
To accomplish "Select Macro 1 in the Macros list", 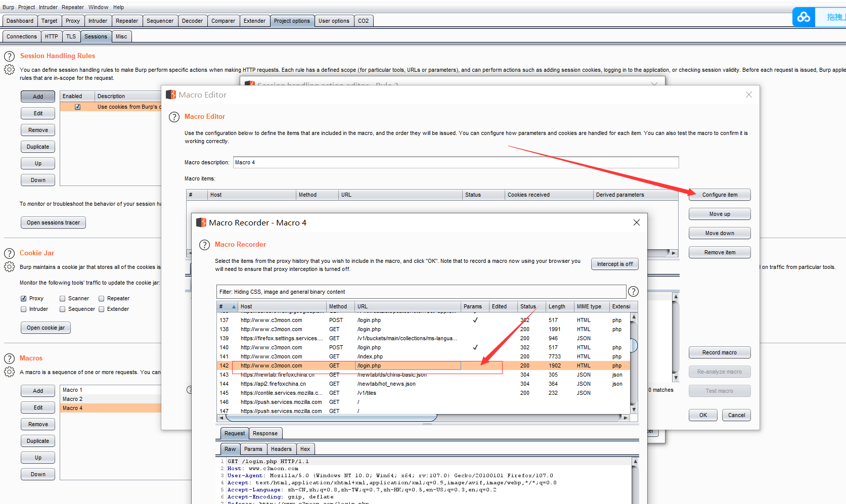I will click(x=110, y=390).
